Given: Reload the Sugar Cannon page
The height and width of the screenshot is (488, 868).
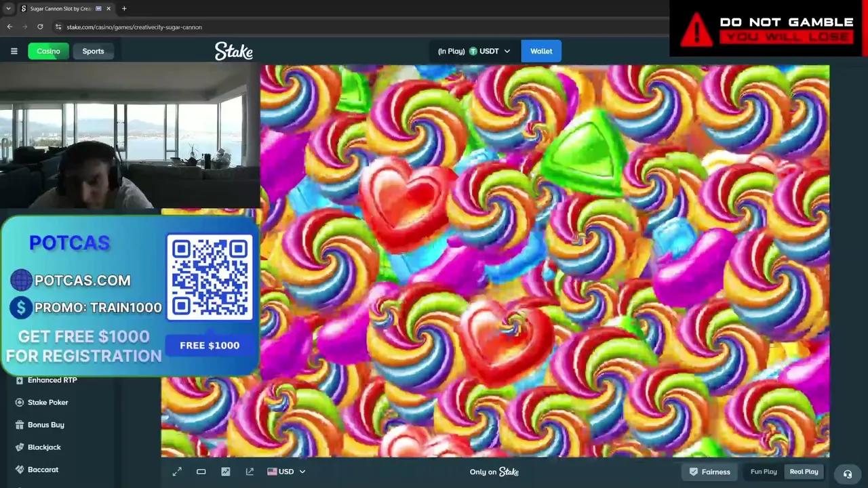Looking at the screenshot, I should coord(41,26).
